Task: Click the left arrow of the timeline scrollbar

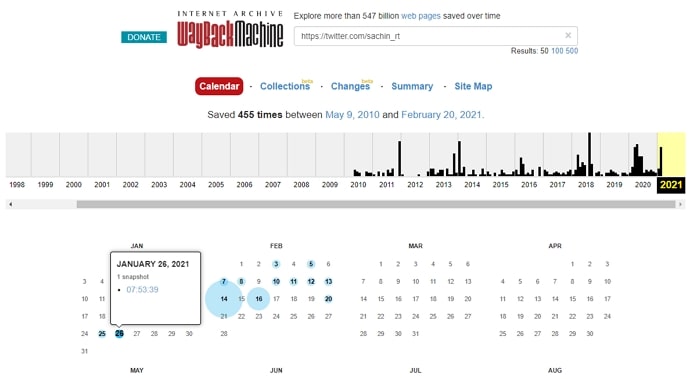Action: click(11, 204)
